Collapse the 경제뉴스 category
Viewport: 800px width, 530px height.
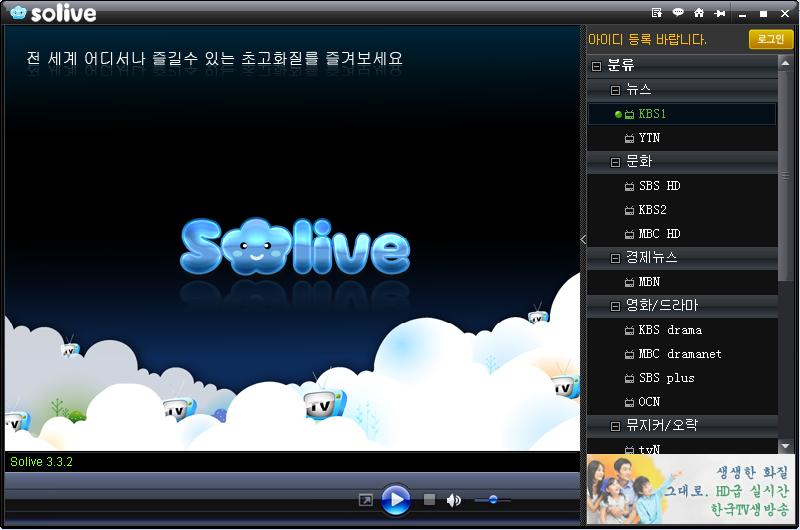click(x=615, y=258)
